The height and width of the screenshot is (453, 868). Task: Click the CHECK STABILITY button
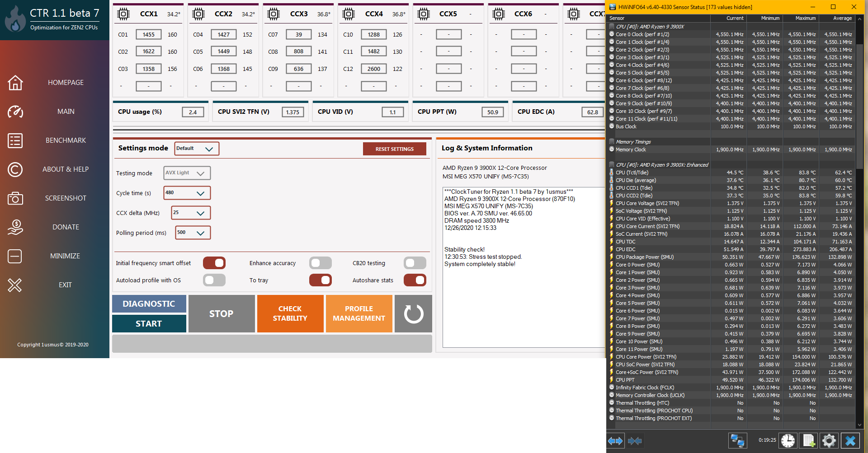click(290, 314)
